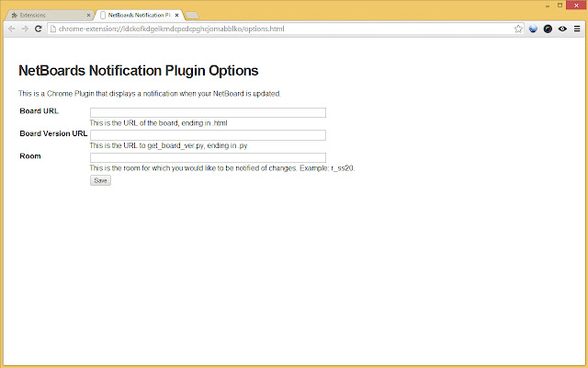Go back using browser back arrow
588x368 pixels.
(12, 29)
